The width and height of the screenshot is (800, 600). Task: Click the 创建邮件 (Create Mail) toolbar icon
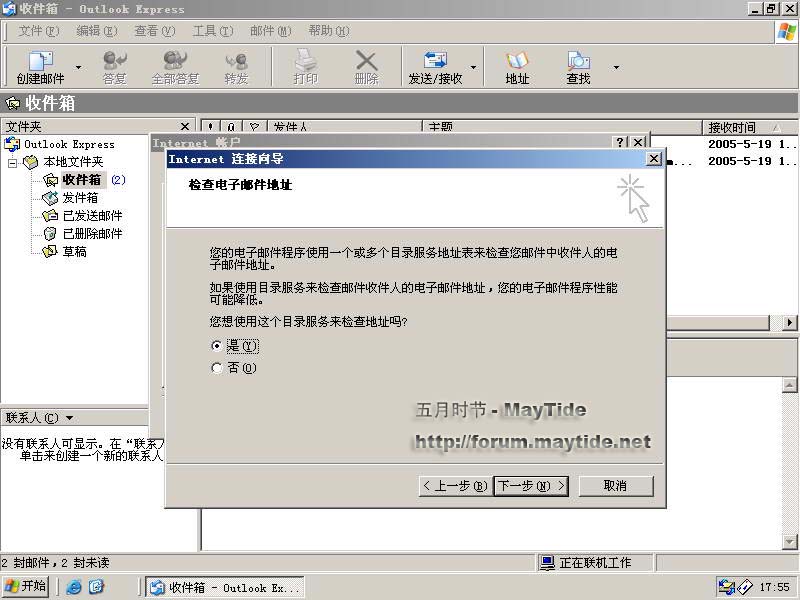(x=40, y=61)
